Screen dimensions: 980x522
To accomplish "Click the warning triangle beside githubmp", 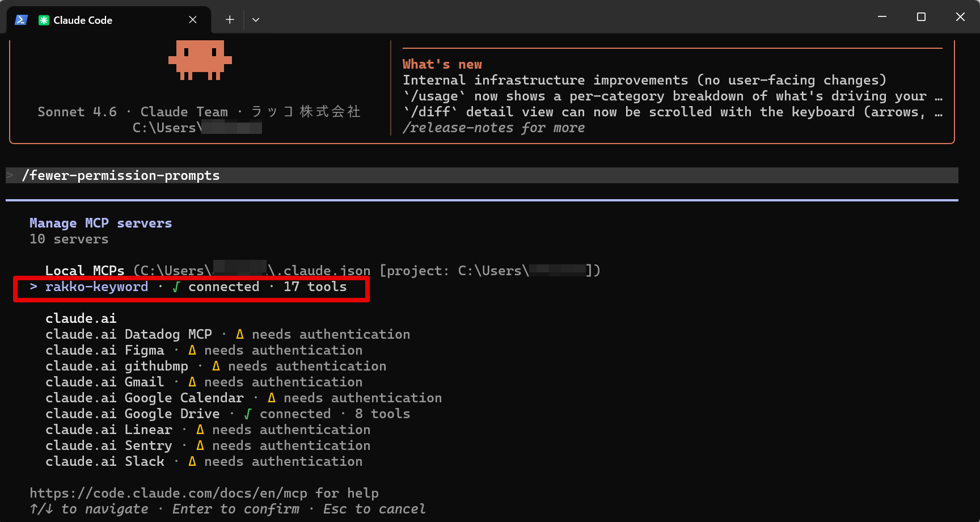I will click(216, 366).
